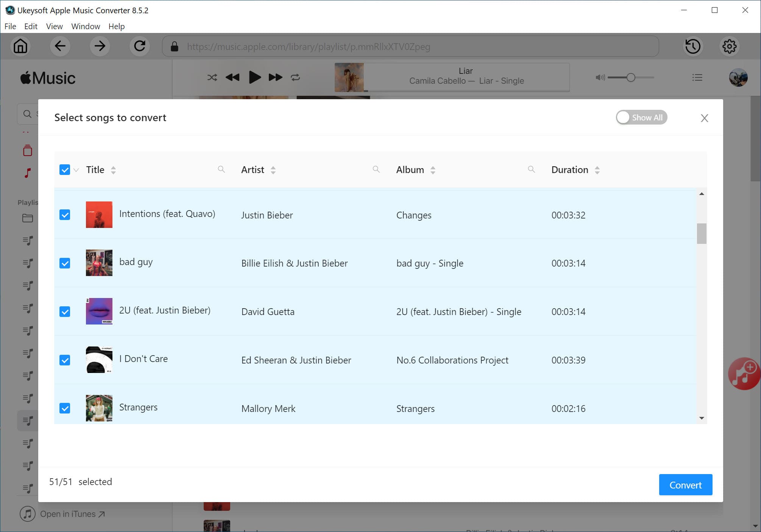Search within the Title column
The image size is (761, 532).
click(221, 169)
